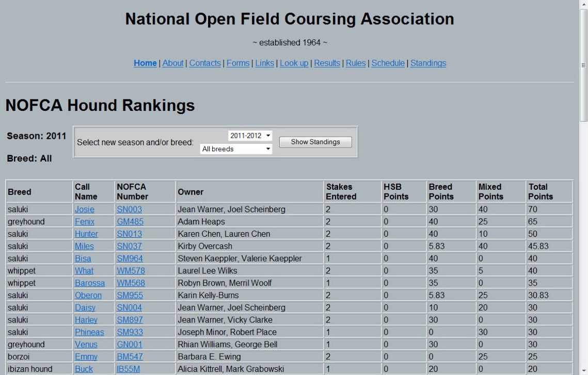Open the Rules link
The image size is (588, 375).
point(356,63)
